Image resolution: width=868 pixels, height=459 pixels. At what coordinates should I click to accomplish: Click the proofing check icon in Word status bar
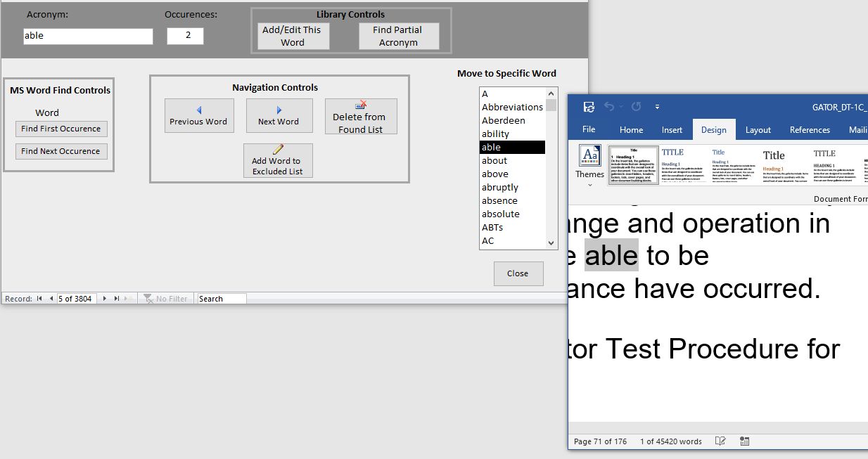[720, 441]
